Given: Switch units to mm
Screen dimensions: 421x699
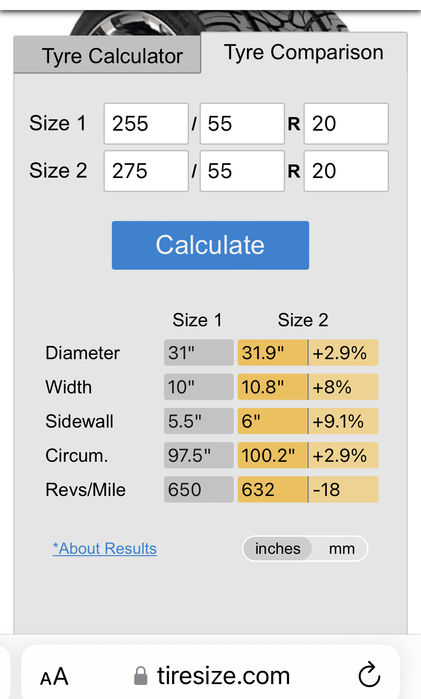Looking at the screenshot, I should tap(342, 548).
